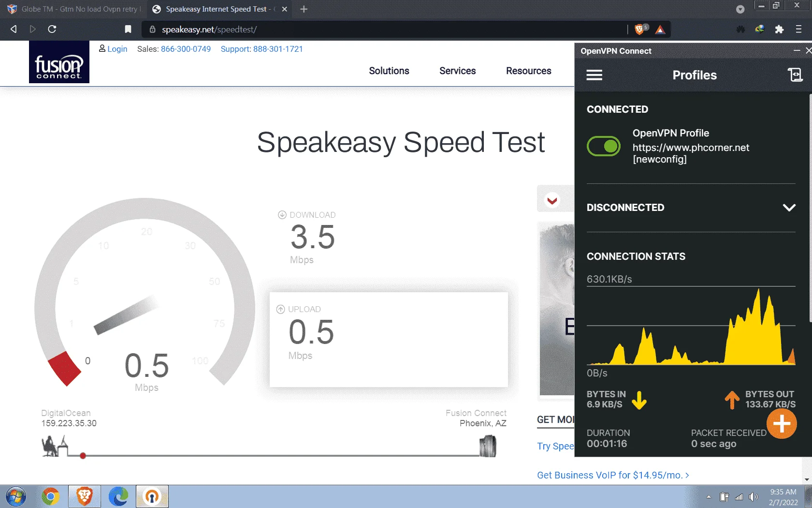Click the Get Business VoIP for $14.95/mo link
This screenshot has width=812, height=508.
click(613, 475)
